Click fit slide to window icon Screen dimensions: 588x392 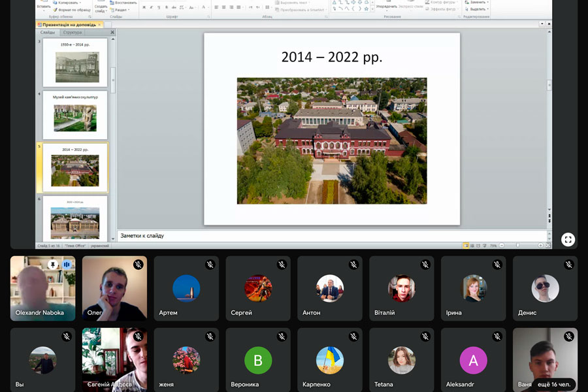tap(547, 246)
